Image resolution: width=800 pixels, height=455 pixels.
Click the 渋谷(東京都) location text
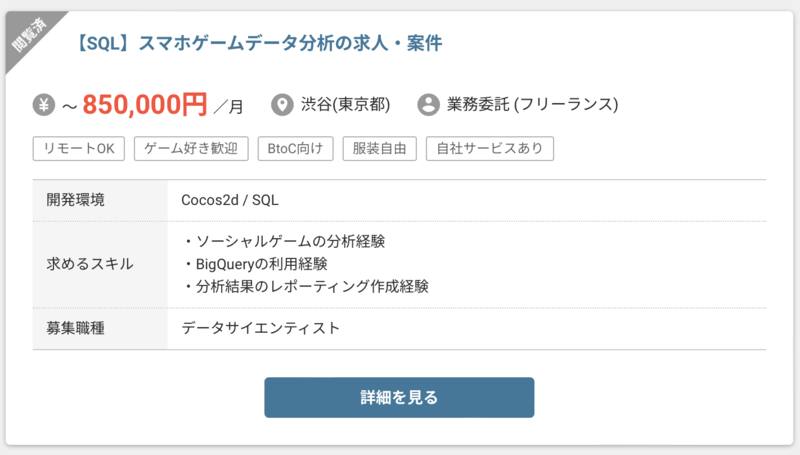tap(345, 104)
